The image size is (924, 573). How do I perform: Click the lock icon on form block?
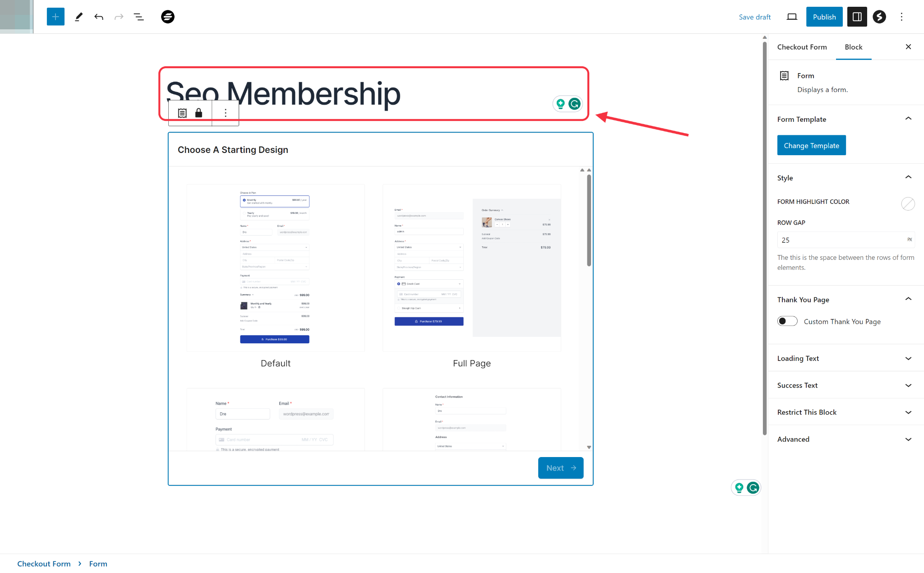[x=199, y=112]
